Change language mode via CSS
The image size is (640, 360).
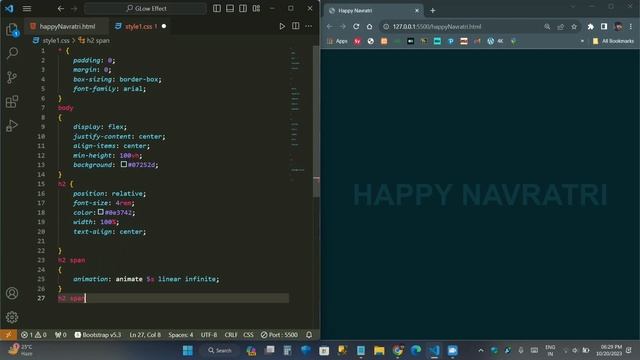[x=248, y=335]
